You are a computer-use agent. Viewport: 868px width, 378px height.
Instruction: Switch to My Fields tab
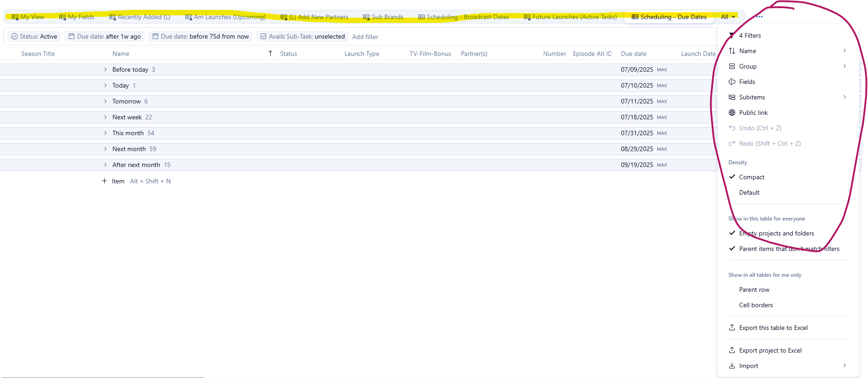77,17
